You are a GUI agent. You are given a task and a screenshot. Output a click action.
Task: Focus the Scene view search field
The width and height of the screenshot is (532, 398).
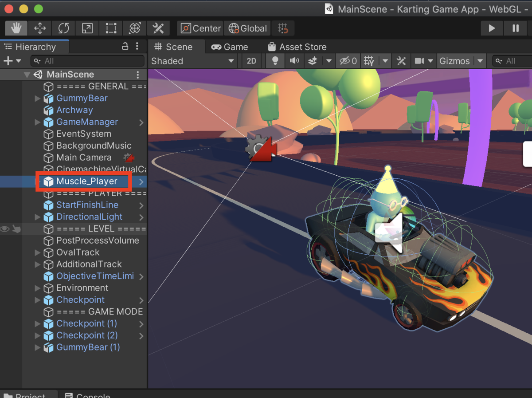(513, 61)
